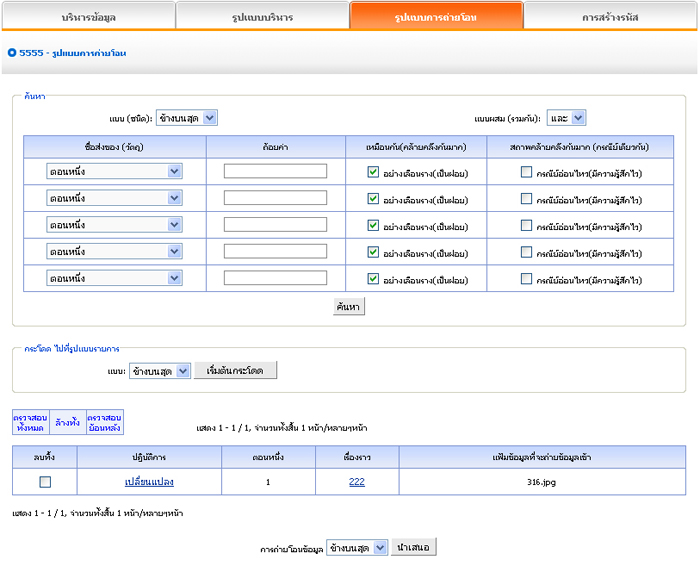The image size is (700, 566).
Task: Expand the fourth row ตอนหนึ่ง dropdown
Action: (x=114, y=251)
